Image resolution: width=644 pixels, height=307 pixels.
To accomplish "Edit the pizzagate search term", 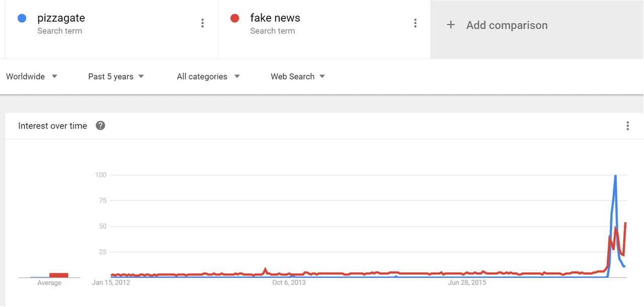I will point(61,18).
